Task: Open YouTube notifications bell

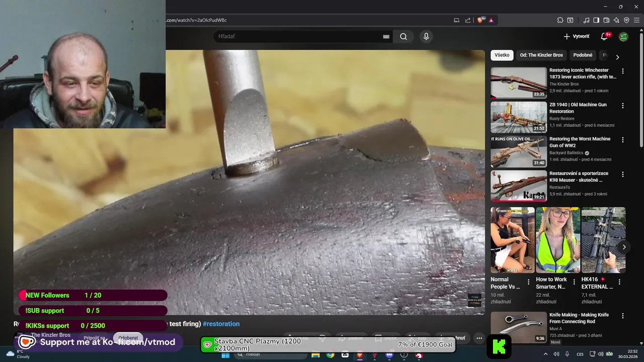Action: click(x=604, y=36)
